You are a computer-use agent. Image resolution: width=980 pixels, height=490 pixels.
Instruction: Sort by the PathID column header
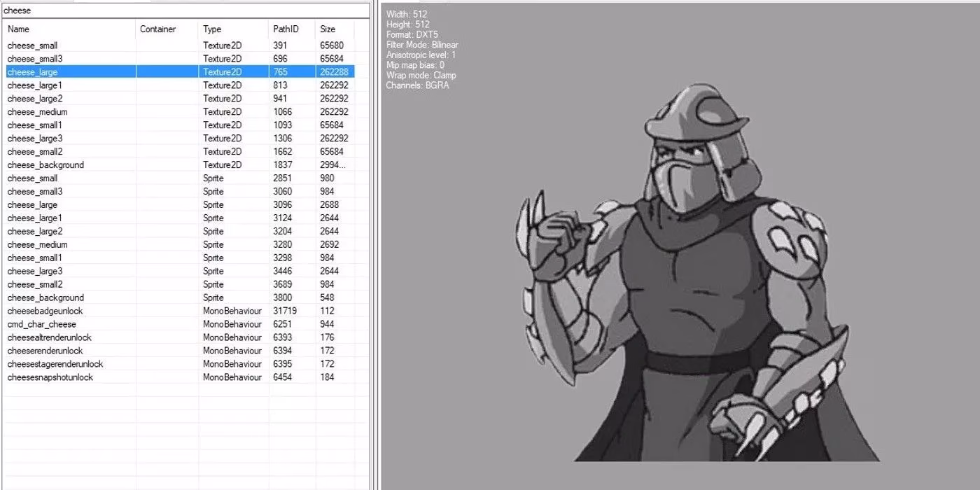[x=291, y=29]
